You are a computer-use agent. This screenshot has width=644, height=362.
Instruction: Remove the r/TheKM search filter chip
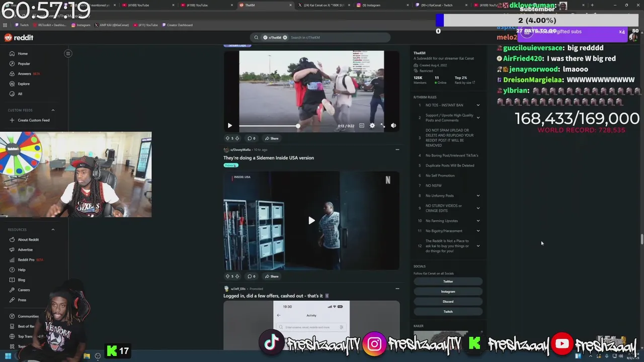285,37
